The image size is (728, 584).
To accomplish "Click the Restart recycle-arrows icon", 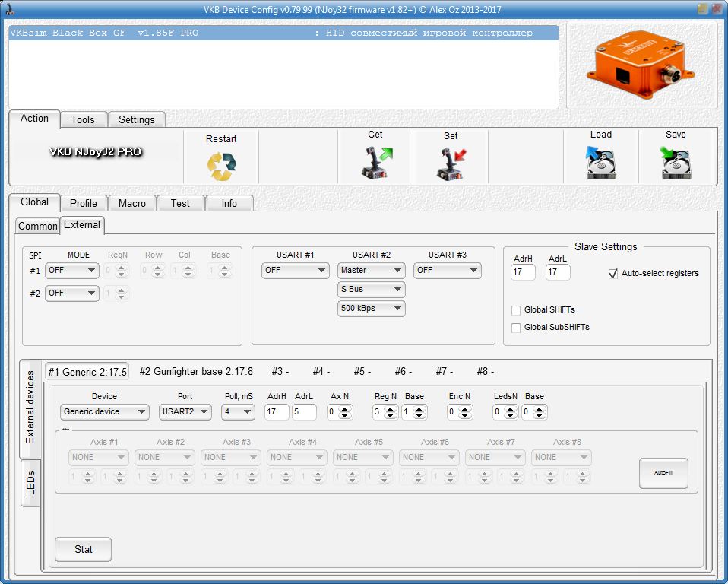I will 221,166.
